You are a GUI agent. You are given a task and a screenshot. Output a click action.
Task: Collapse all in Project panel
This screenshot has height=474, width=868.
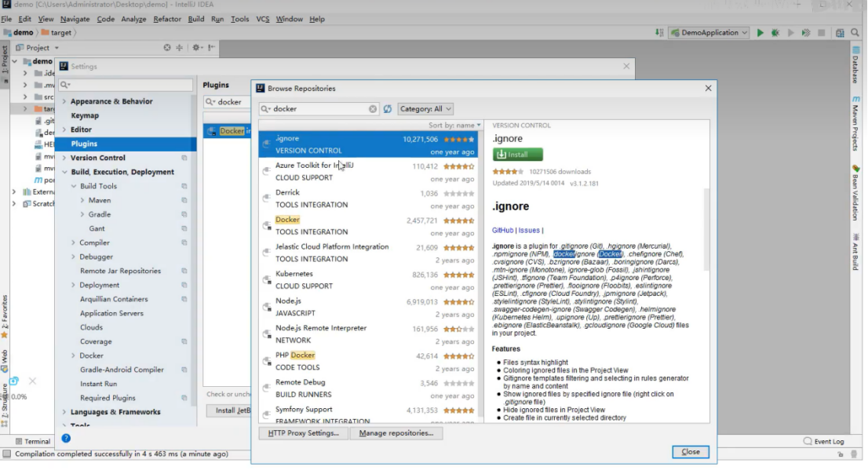(180, 48)
